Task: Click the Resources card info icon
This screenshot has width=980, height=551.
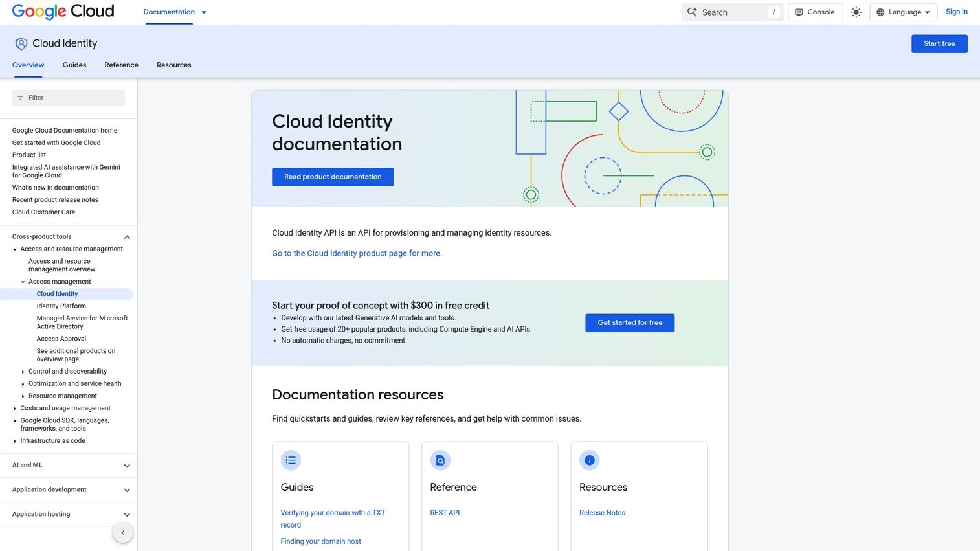Action: click(589, 460)
